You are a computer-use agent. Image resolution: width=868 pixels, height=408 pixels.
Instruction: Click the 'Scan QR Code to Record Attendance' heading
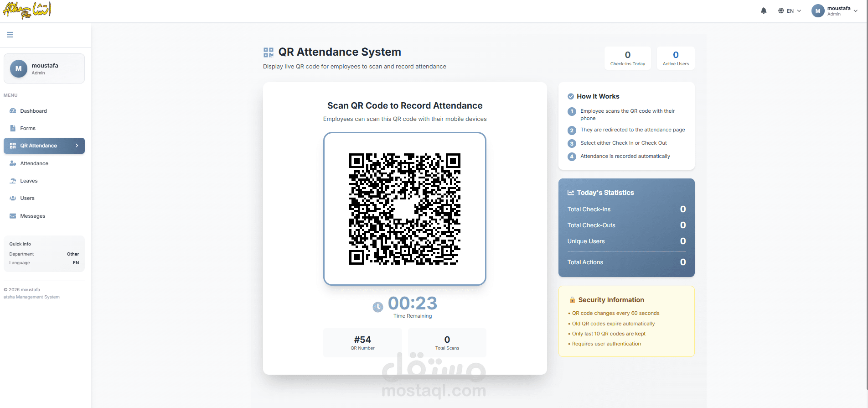[x=405, y=105]
